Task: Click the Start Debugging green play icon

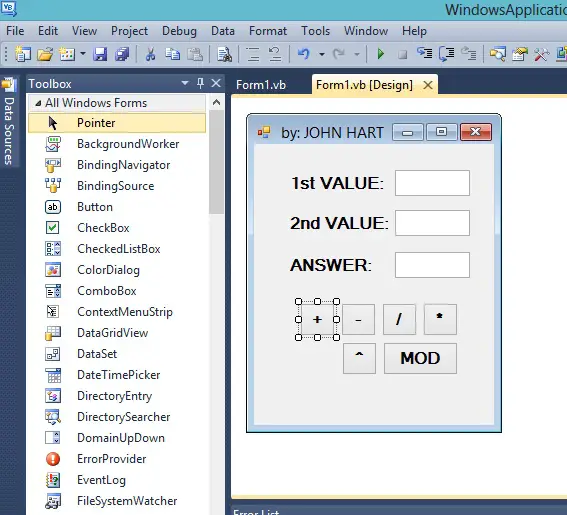Action: click(380, 54)
